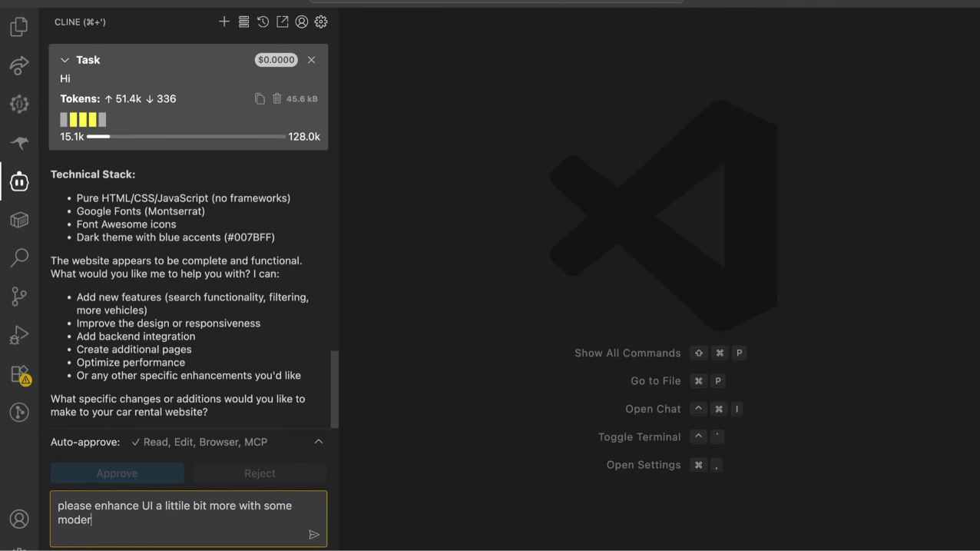This screenshot has width=980, height=551.
Task: Click the context window usage progress bar
Action: point(186,136)
